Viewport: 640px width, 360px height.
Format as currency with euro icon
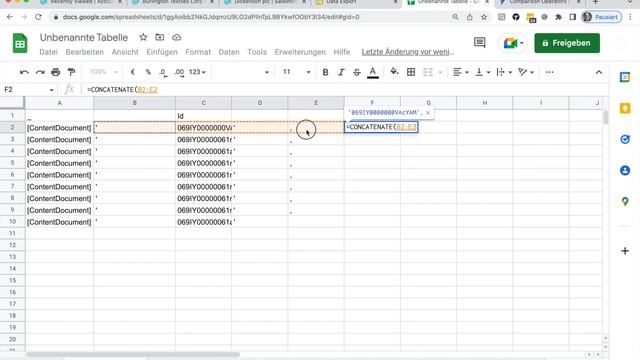pos(133,72)
